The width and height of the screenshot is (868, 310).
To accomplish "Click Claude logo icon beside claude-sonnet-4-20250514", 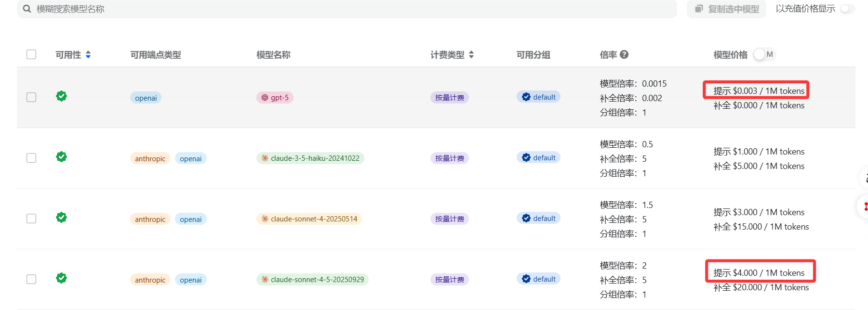I will (x=265, y=219).
